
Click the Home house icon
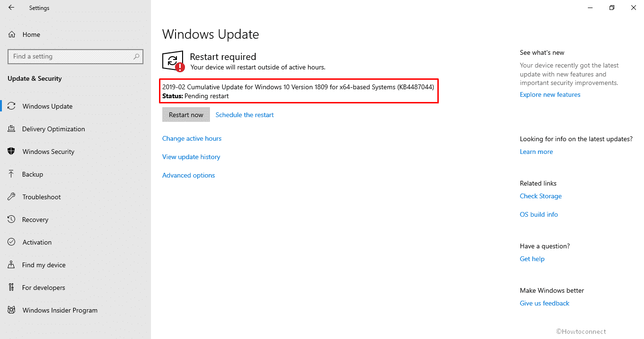[x=12, y=34]
